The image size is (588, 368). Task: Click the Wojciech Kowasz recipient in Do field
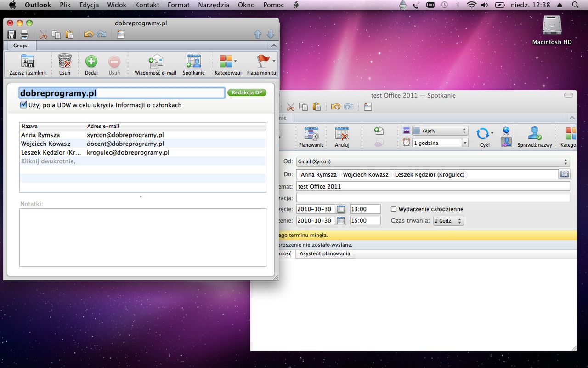[x=366, y=174]
